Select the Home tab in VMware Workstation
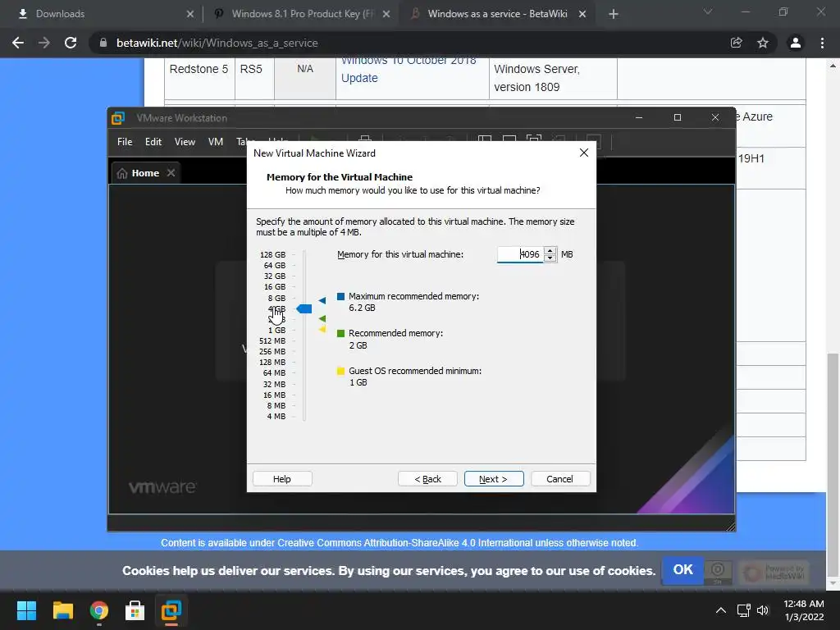Image resolution: width=840 pixels, height=630 pixels. [x=146, y=173]
